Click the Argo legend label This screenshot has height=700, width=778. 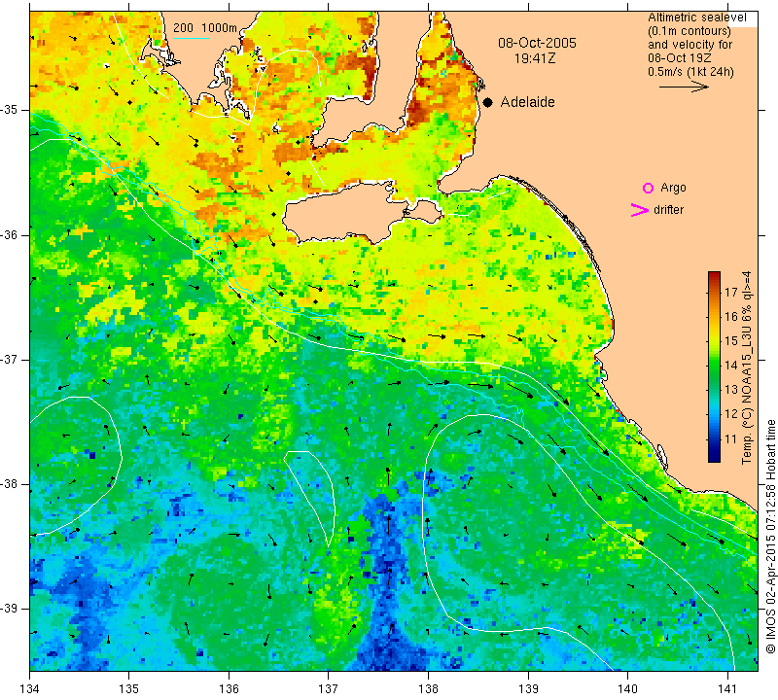pos(673,188)
